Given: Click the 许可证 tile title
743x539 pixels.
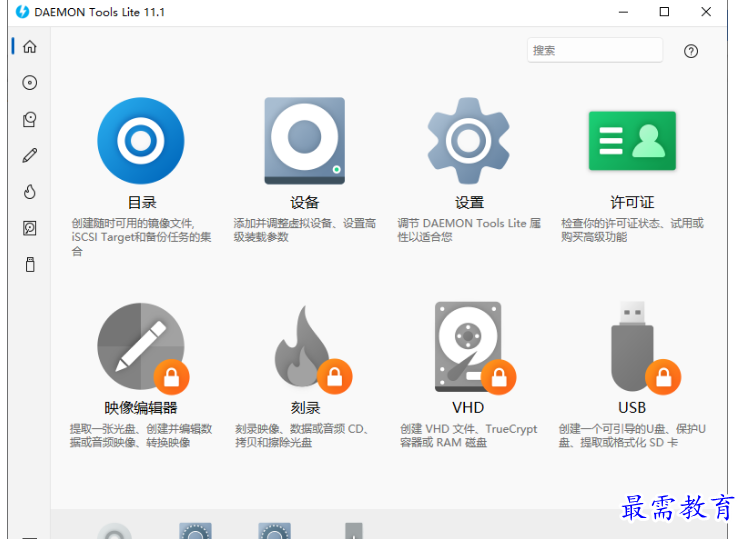Looking at the screenshot, I should click(x=632, y=203).
